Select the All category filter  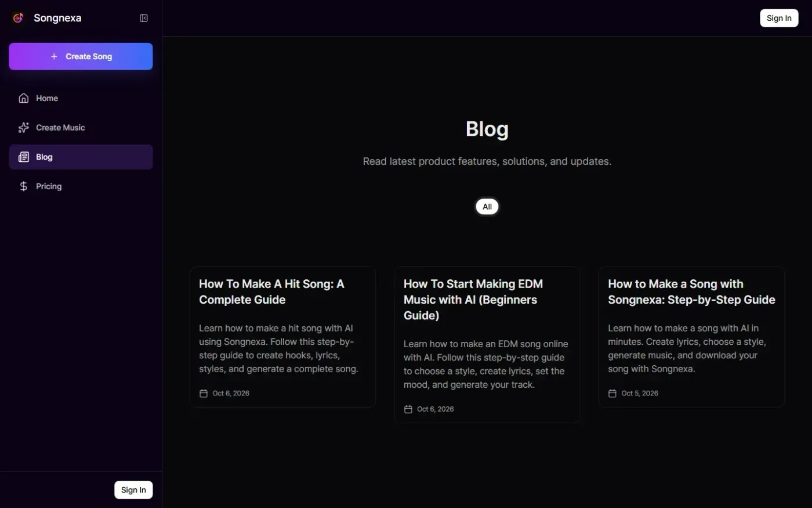coord(487,207)
